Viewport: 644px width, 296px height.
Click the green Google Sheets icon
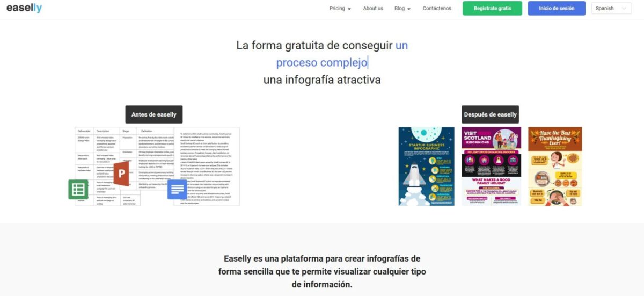click(78, 190)
